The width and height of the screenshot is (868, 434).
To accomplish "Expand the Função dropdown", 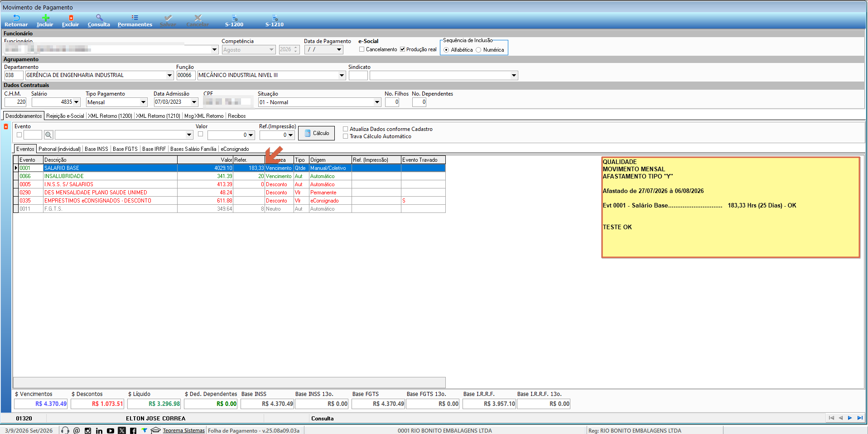I will tap(342, 76).
